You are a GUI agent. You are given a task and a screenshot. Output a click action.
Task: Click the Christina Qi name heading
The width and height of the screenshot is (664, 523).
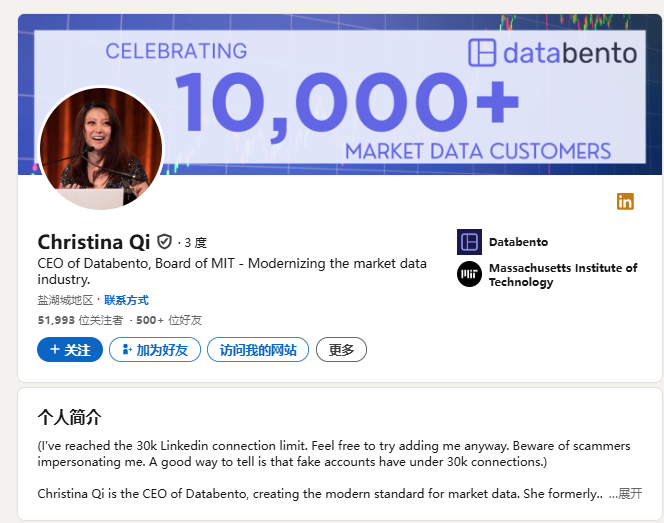[x=94, y=242]
